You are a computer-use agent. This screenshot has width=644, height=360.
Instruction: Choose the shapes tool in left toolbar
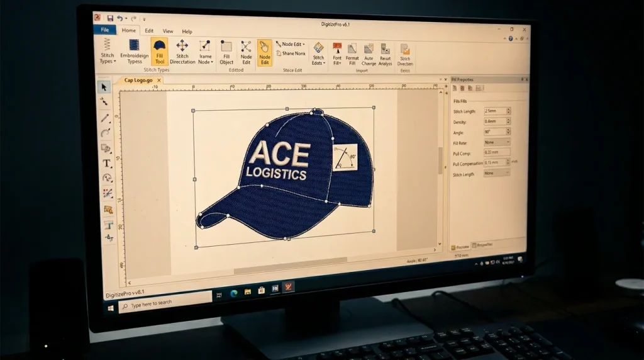click(x=106, y=149)
